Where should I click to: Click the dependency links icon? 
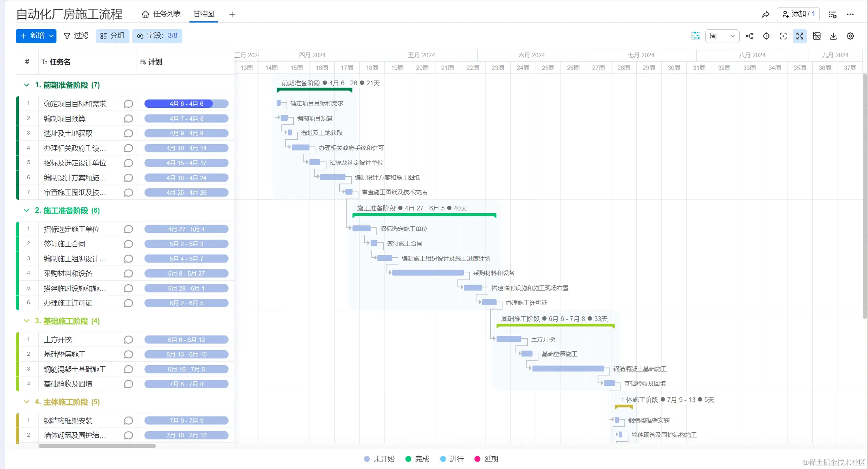750,36
